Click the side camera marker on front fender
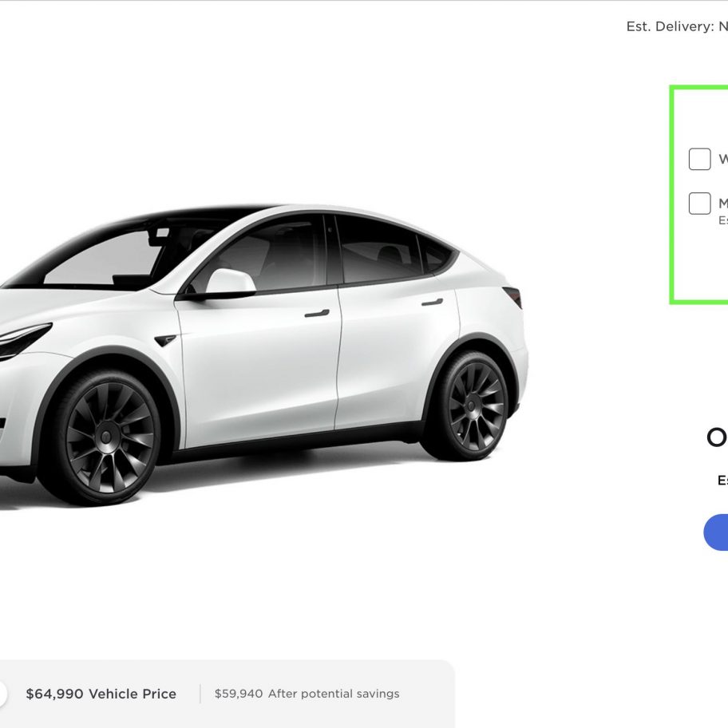This screenshot has width=728, height=728. [x=164, y=340]
